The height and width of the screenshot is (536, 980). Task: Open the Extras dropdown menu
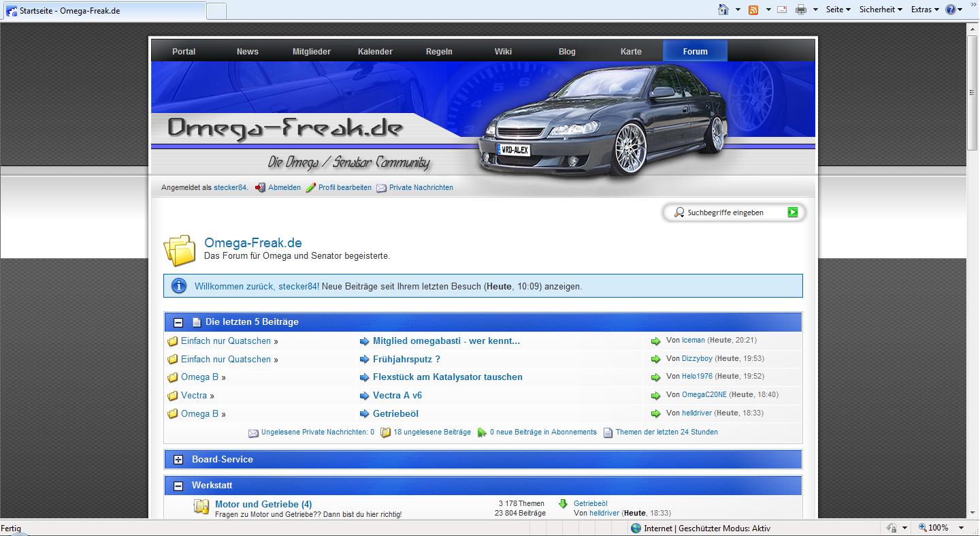click(x=925, y=10)
